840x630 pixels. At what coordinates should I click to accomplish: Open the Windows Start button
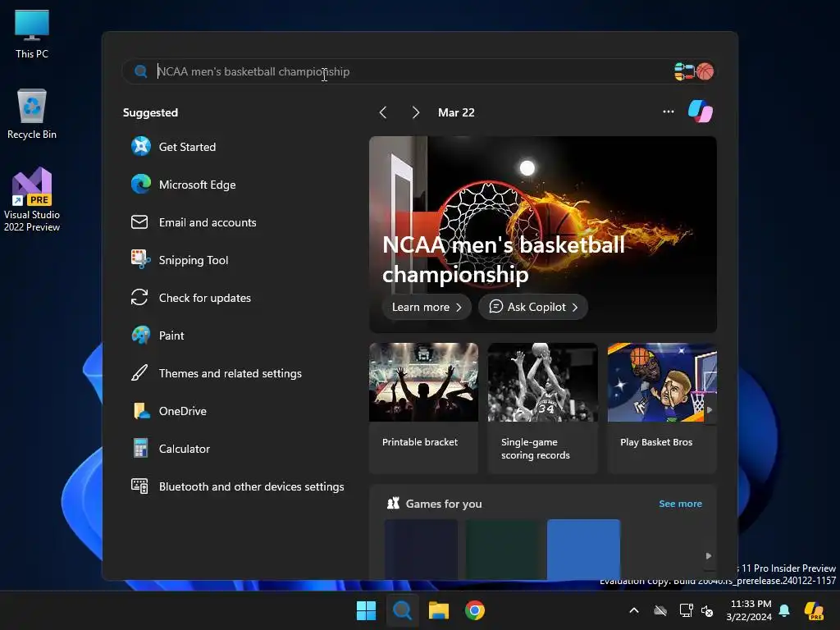coord(367,610)
